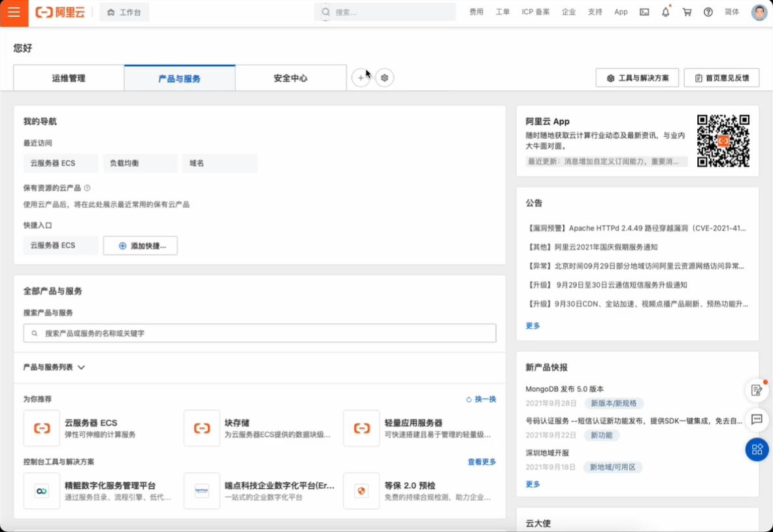Open recent visit 负载均衡
The width and height of the screenshot is (773, 532).
coord(140,163)
